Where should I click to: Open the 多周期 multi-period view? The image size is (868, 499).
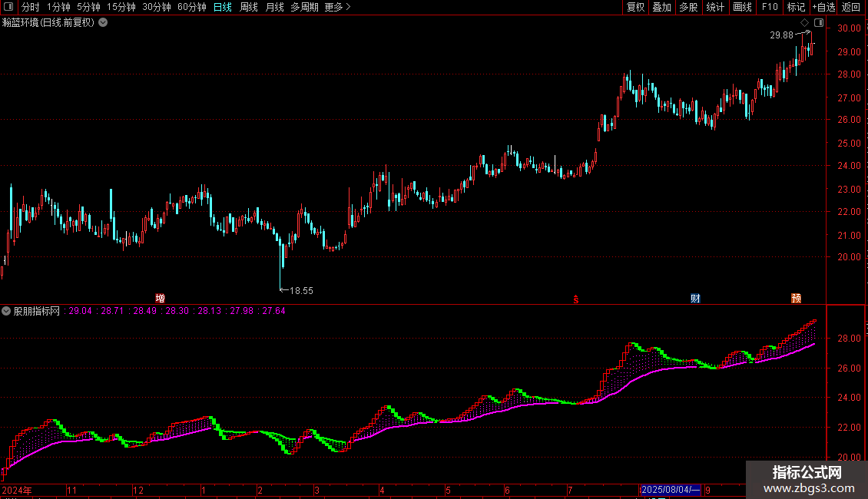[304, 7]
